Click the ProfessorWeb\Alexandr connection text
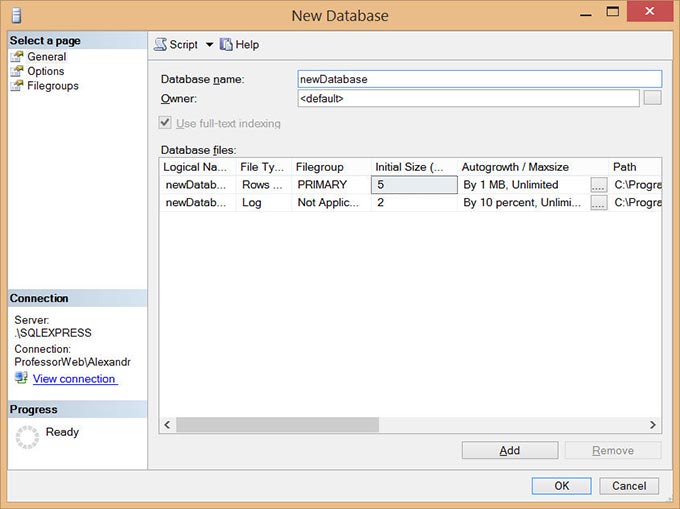Screen dimensions: 680x509 [x=72, y=362]
